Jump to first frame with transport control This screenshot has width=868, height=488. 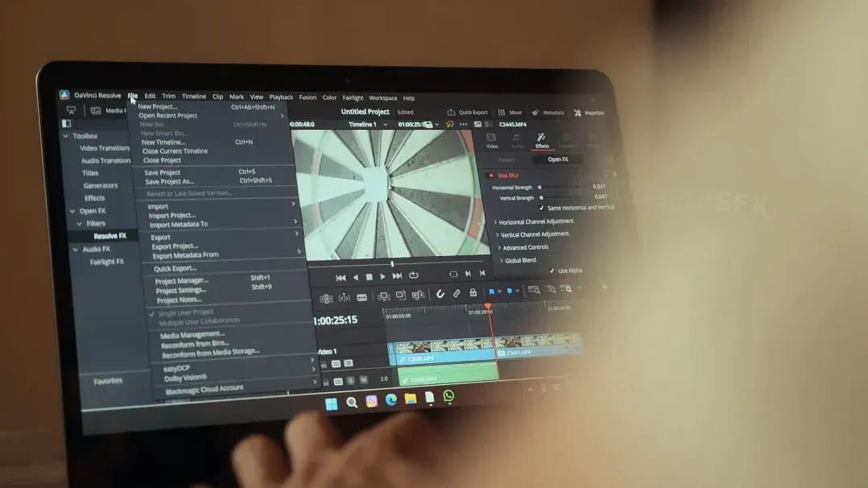[341, 277]
